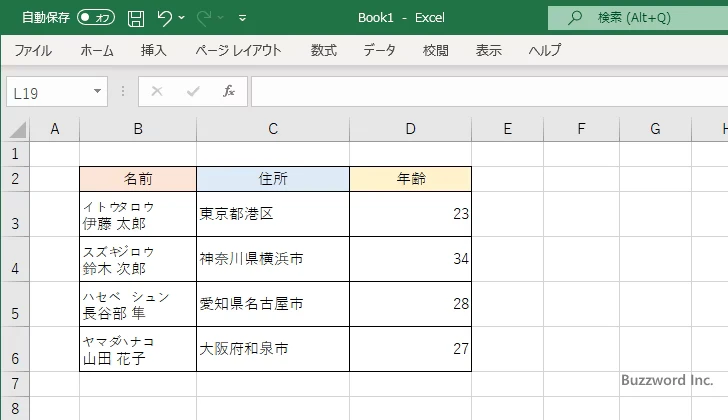Open the ヘルプ ribbon tab
Image resolution: width=728 pixels, height=420 pixels.
click(x=545, y=50)
